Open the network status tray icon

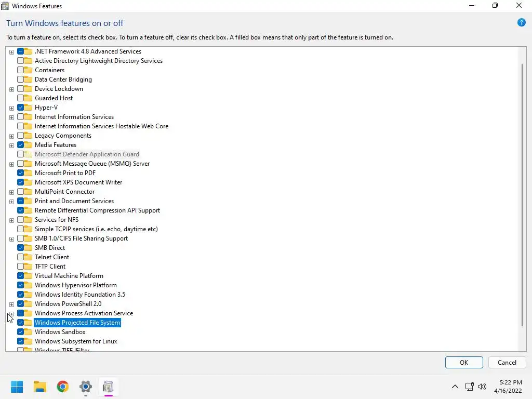(x=470, y=387)
